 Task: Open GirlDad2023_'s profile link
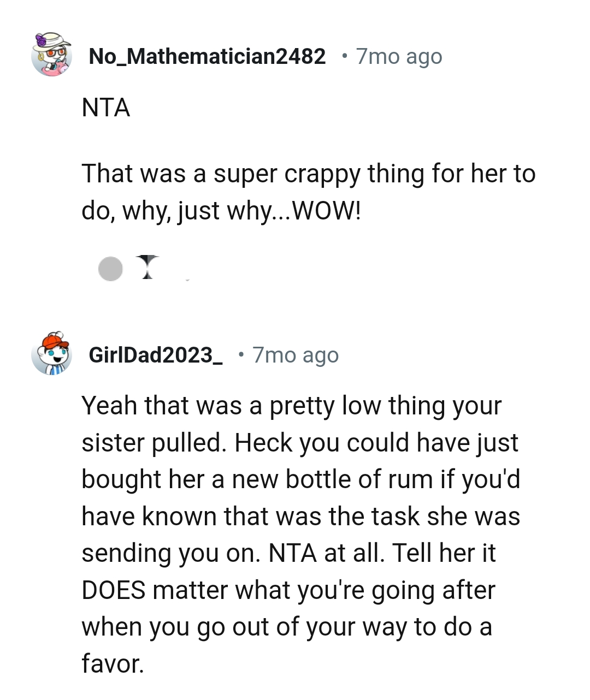155,355
